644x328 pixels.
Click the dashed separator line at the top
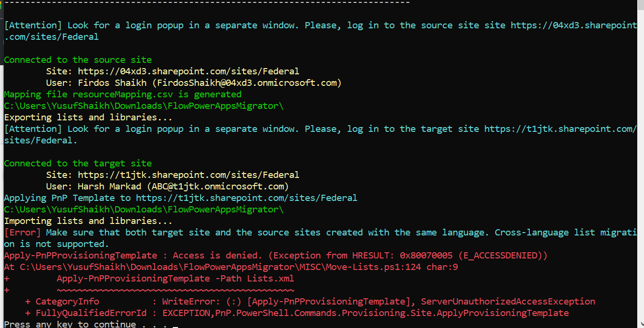point(206,2)
